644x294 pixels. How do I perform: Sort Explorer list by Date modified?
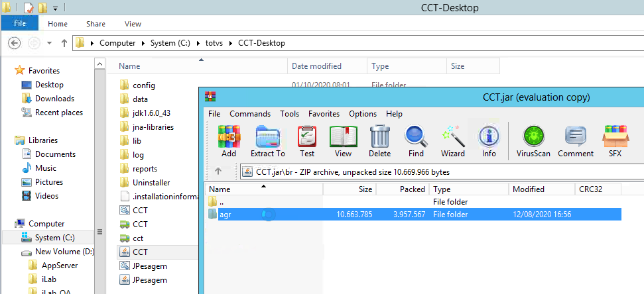(327, 66)
